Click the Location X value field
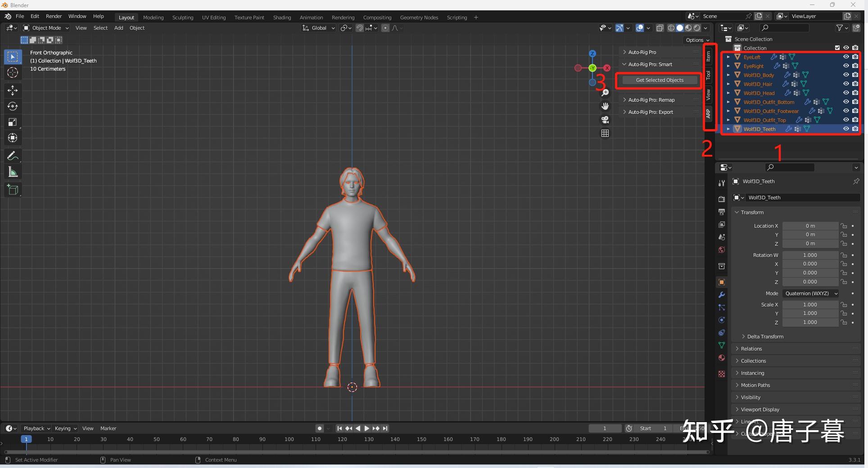 point(810,226)
